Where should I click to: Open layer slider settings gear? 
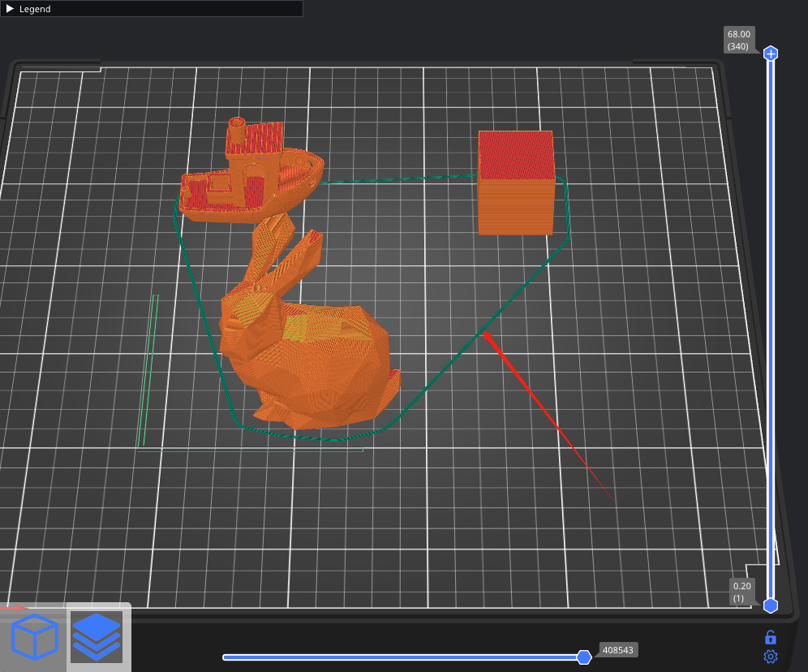click(771, 657)
